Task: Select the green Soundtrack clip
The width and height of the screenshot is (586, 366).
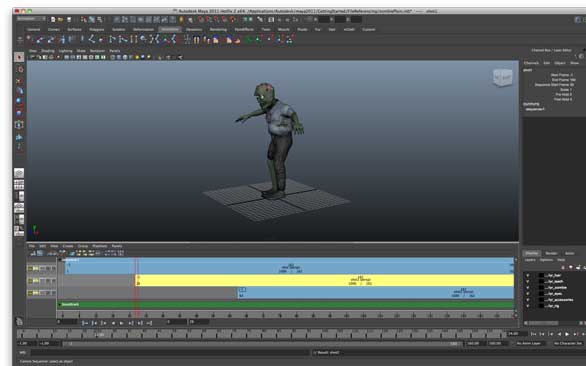Action: coord(286,305)
